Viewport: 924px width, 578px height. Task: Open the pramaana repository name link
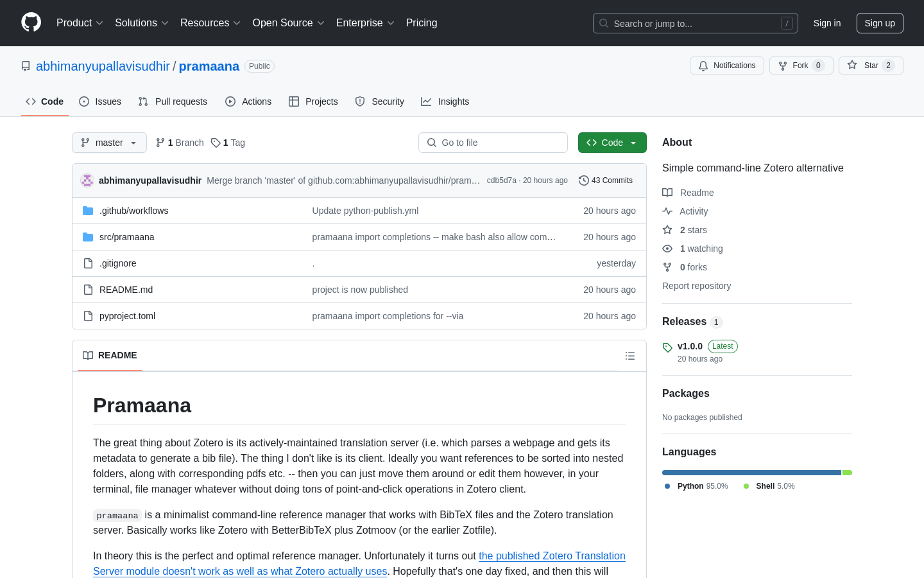click(209, 66)
